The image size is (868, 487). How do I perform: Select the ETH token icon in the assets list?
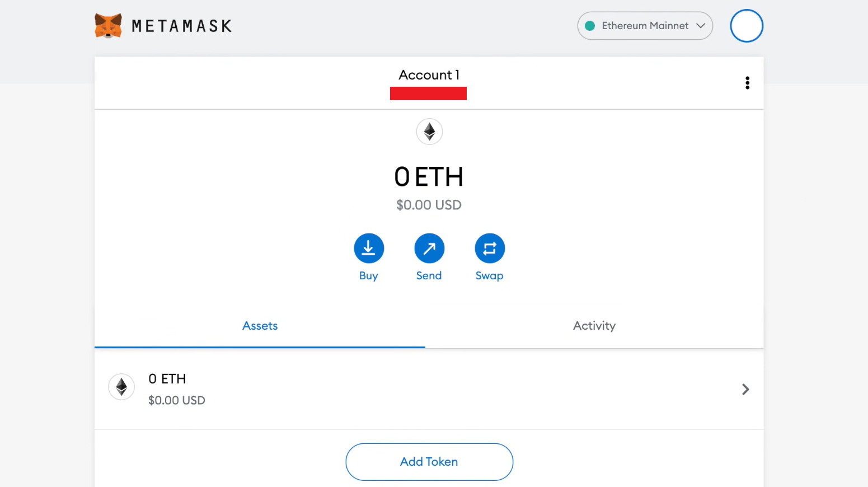coord(121,387)
